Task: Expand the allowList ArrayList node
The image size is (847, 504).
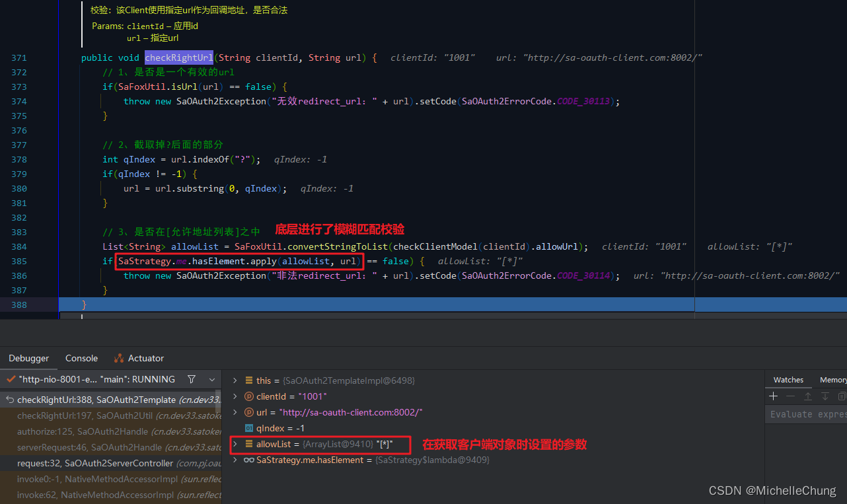Action: [x=235, y=444]
